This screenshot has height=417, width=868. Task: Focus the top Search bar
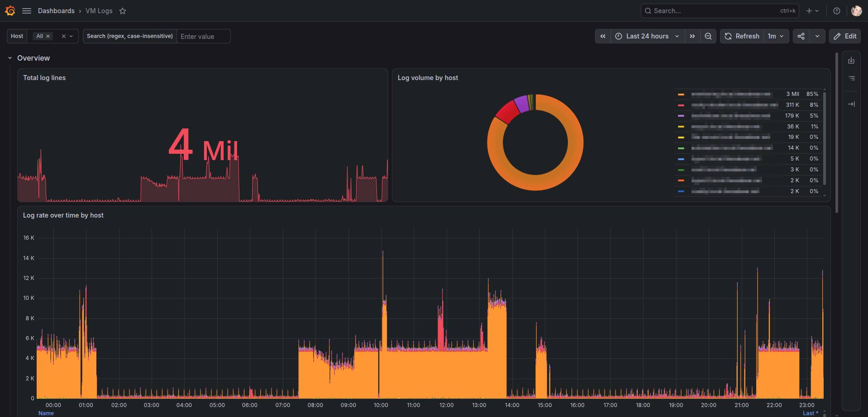(x=720, y=11)
